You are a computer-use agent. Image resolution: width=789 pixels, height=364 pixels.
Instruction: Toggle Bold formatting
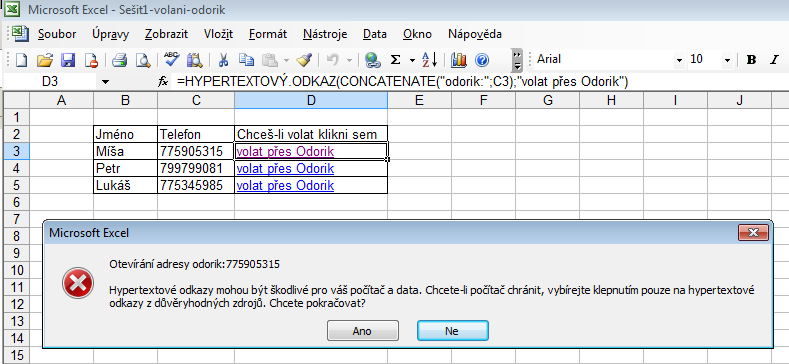tap(751, 60)
